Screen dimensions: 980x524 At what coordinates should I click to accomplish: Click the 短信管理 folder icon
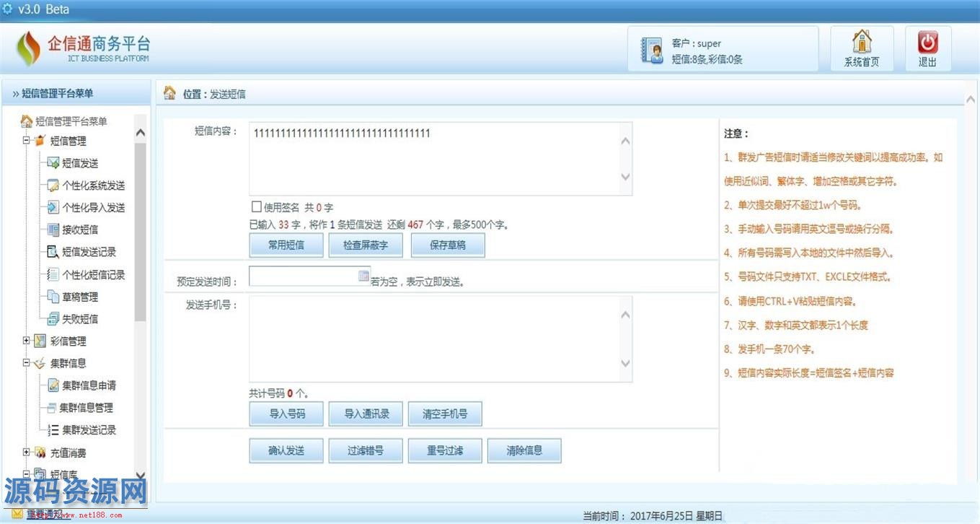point(40,141)
